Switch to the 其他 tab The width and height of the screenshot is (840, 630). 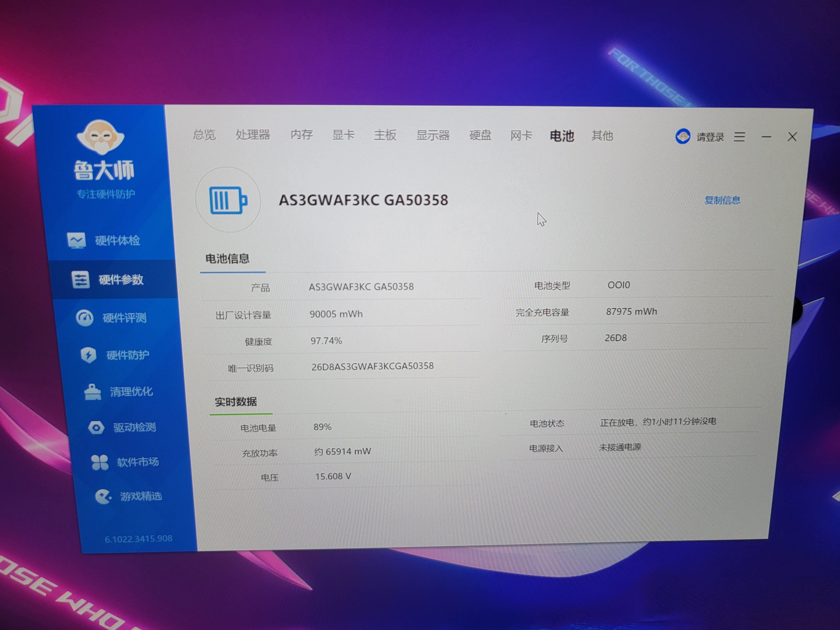click(x=602, y=136)
